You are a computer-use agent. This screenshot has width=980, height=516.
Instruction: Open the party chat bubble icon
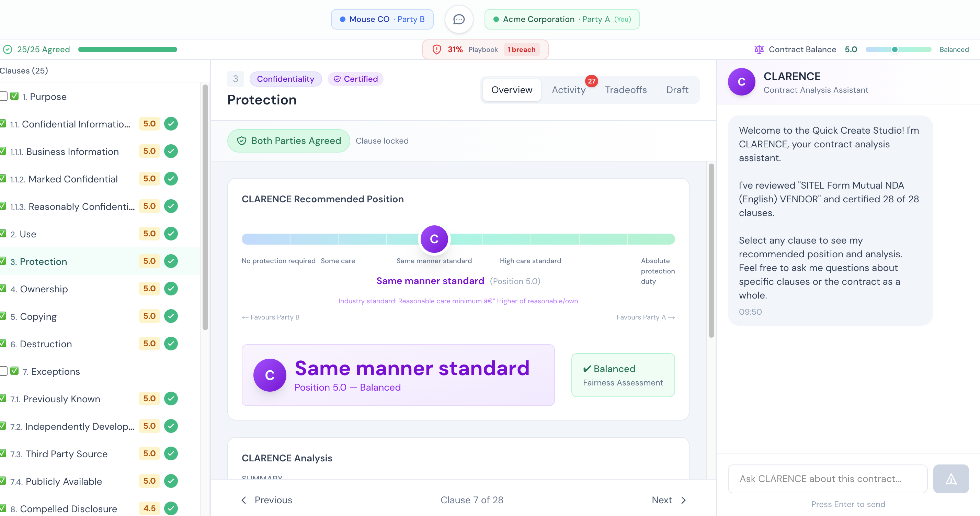click(x=459, y=19)
